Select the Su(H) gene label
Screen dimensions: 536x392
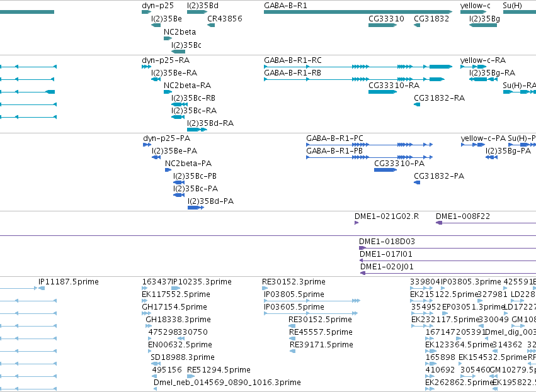point(512,6)
